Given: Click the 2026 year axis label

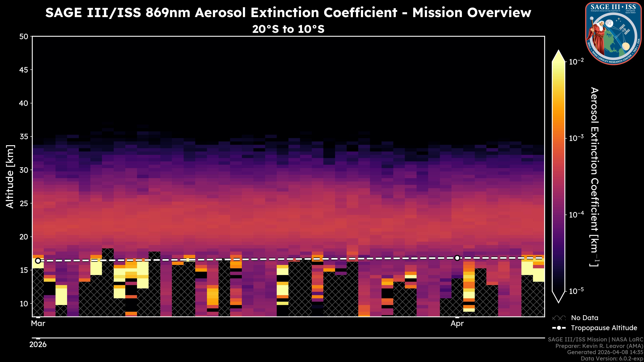Looking at the screenshot, I should click(38, 345).
